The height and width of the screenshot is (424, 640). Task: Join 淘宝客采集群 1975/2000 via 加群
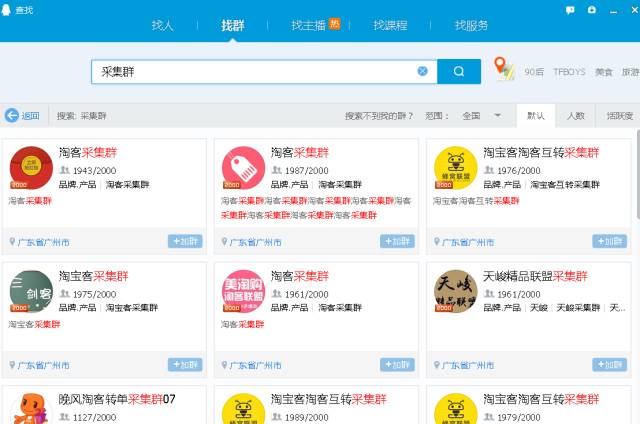coord(185,364)
